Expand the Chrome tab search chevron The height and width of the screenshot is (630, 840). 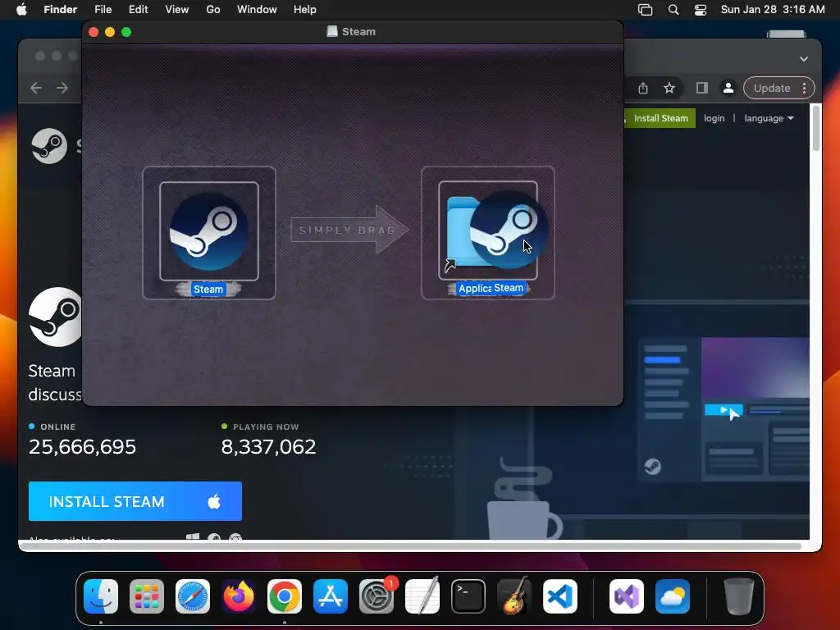point(804,59)
